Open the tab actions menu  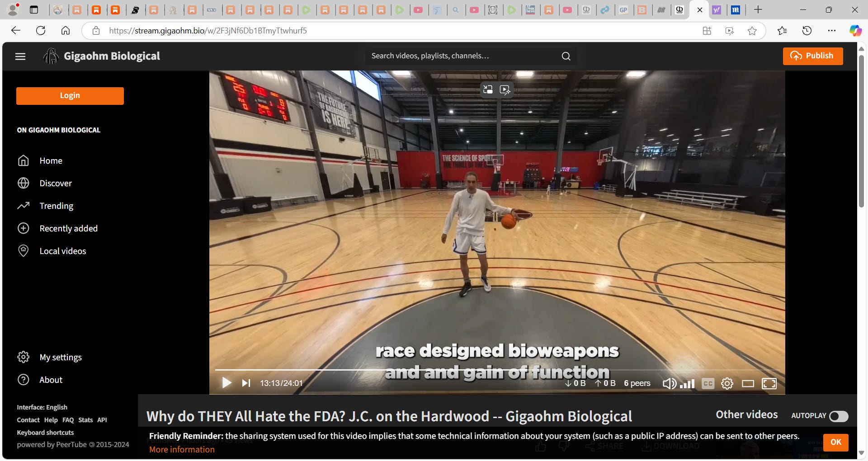34,9
